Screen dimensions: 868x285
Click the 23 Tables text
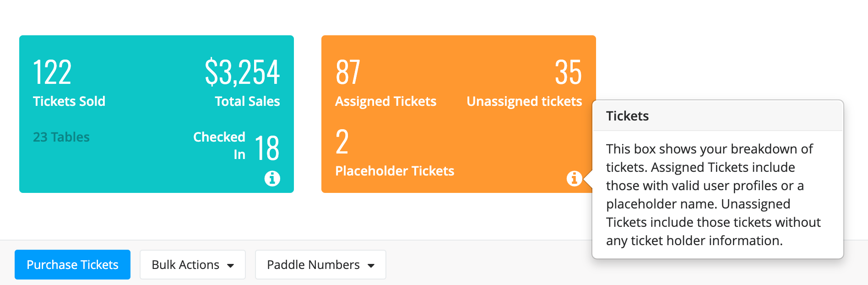point(61,137)
